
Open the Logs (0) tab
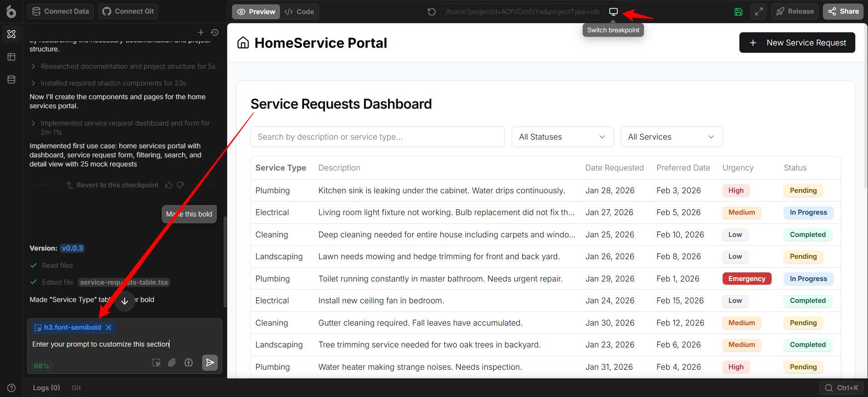46,388
